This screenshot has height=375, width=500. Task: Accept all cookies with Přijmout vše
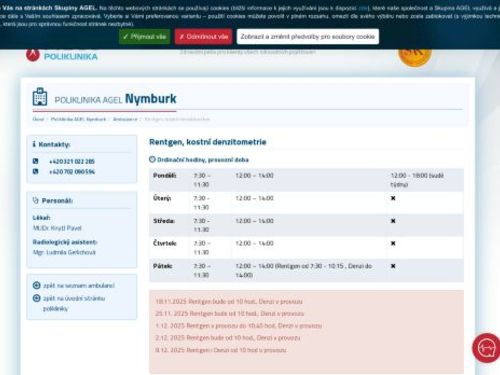coord(144,37)
